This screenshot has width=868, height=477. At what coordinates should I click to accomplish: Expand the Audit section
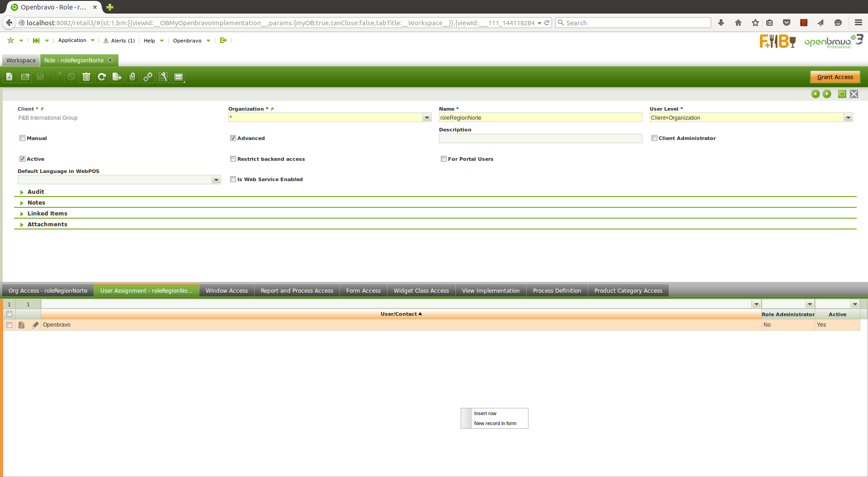click(36, 192)
